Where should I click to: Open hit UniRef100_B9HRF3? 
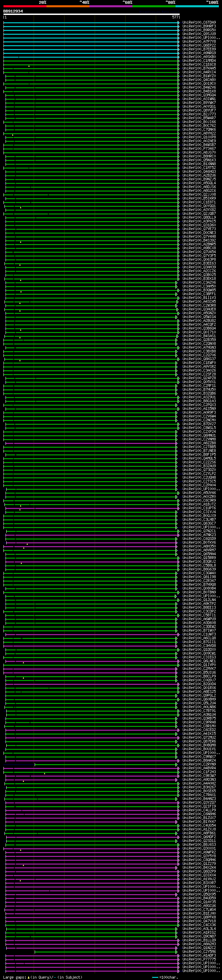click(199, 26)
